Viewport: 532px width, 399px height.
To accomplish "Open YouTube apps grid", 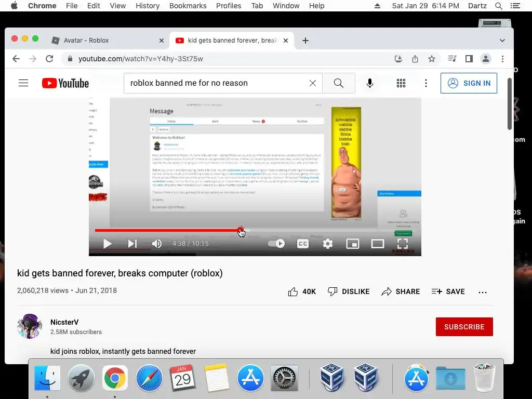I will tap(401, 83).
